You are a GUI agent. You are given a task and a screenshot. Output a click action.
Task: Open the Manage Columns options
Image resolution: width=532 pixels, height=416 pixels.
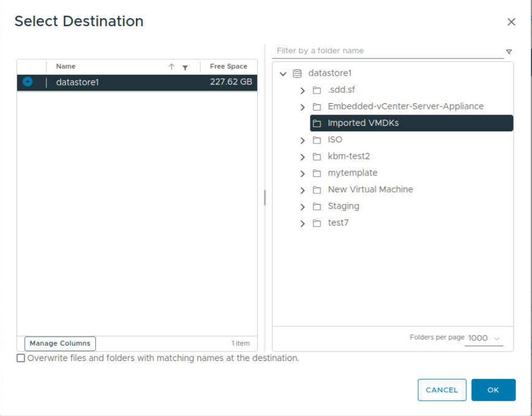60,343
